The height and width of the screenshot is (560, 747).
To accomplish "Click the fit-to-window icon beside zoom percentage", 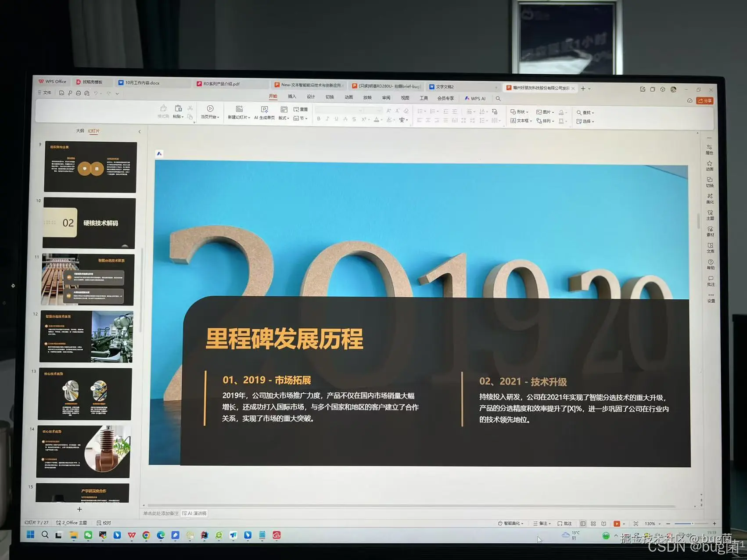I will [x=636, y=524].
